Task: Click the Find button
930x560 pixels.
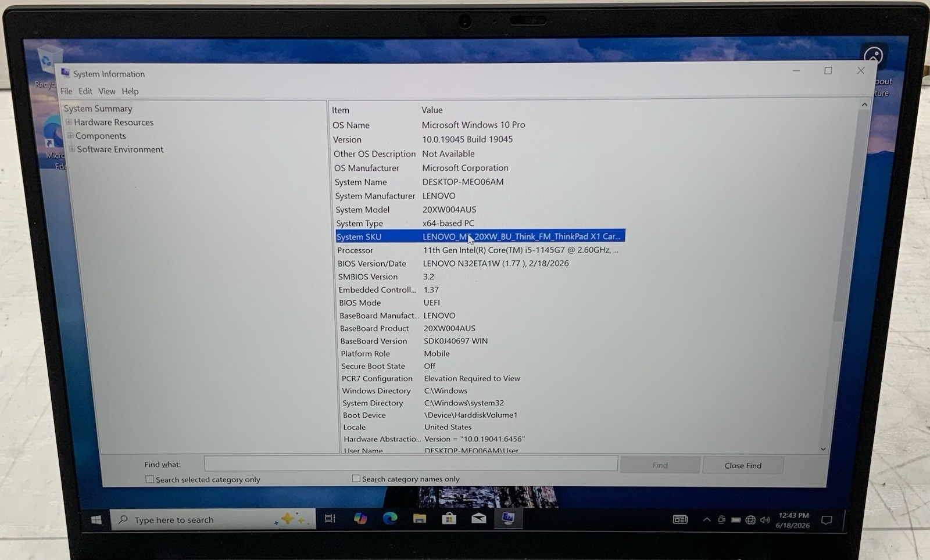Action: coord(660,465)
